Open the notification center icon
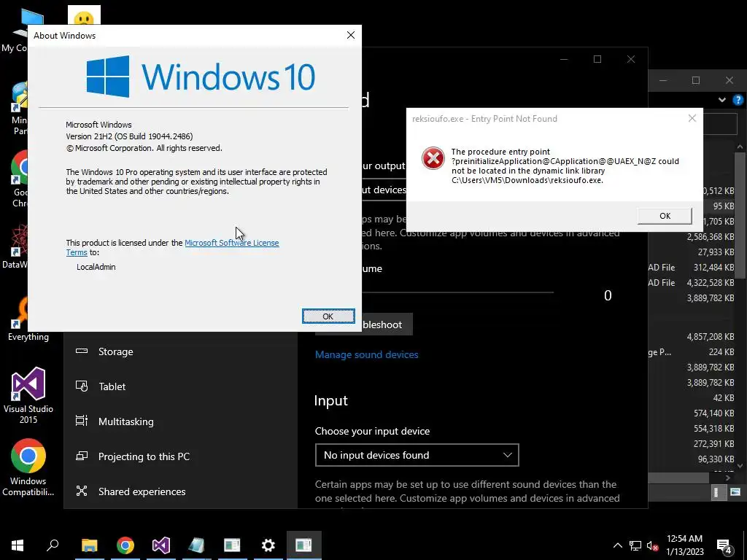The width and height of the screenshot is (747, 560). (724, 546)
